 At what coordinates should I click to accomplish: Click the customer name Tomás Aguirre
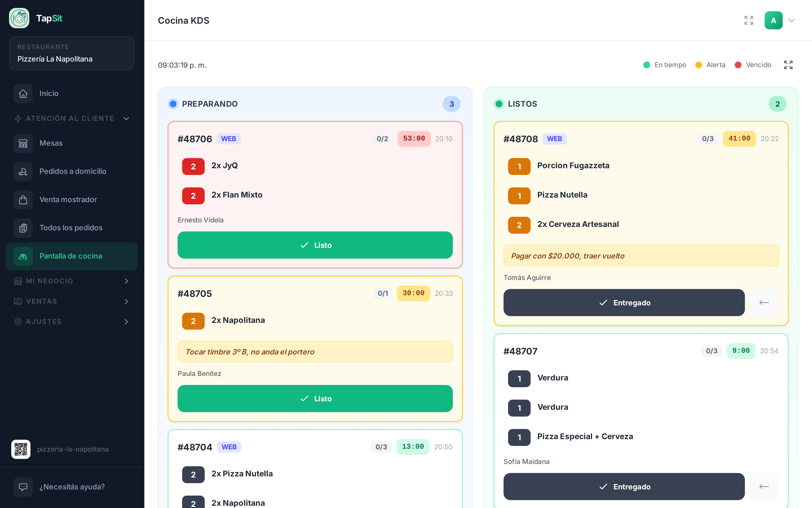tap(527, 277)
